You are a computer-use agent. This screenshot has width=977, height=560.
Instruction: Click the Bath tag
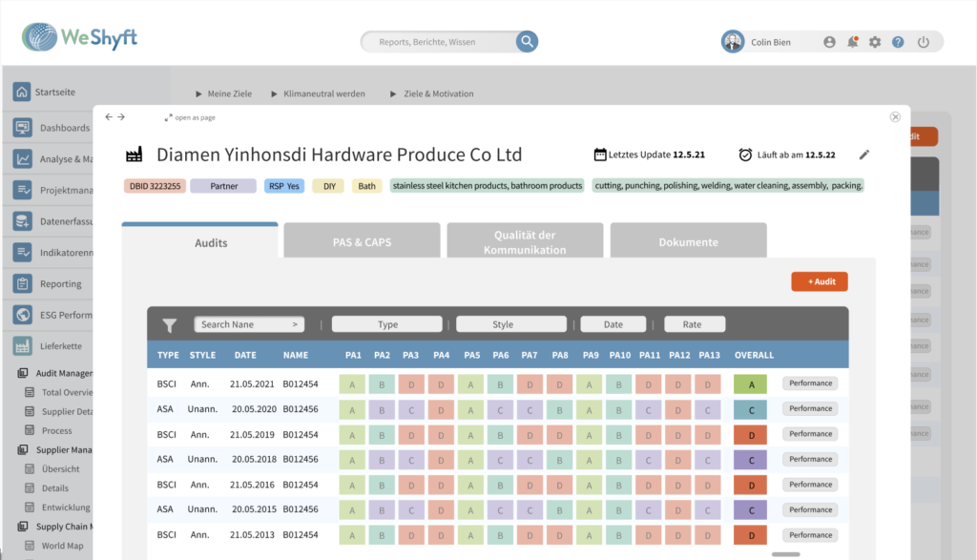click(x=367, y=186)
